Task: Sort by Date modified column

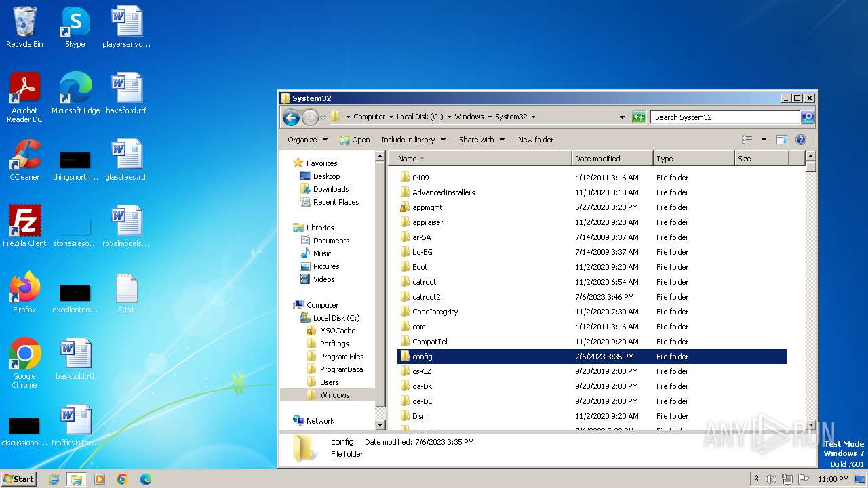Action: click(612, 159)
